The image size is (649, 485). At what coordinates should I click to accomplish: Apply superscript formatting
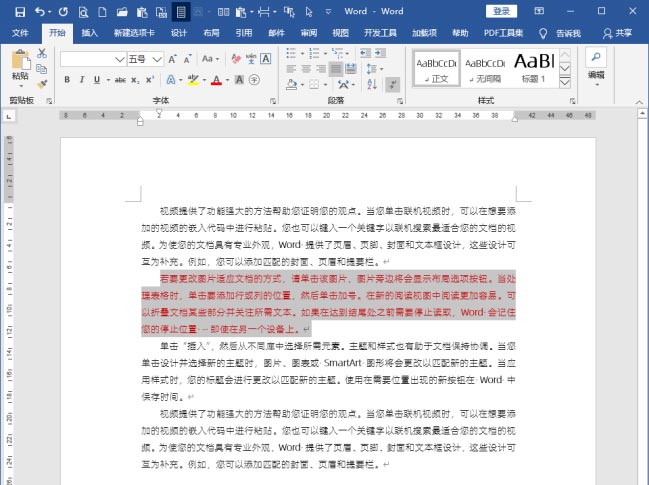point(149,79)
